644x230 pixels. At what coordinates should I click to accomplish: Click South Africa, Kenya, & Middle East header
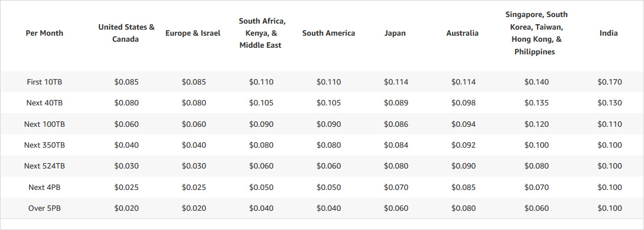262,33
